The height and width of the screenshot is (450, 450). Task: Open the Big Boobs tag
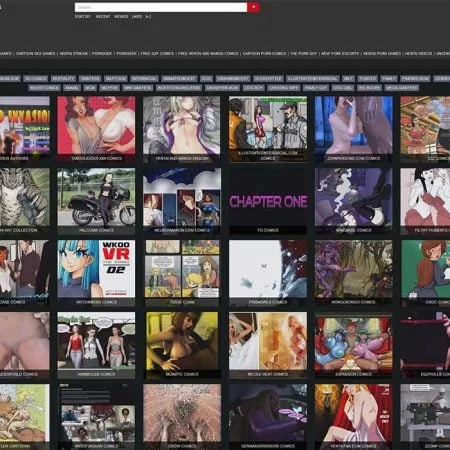point(369,88)
